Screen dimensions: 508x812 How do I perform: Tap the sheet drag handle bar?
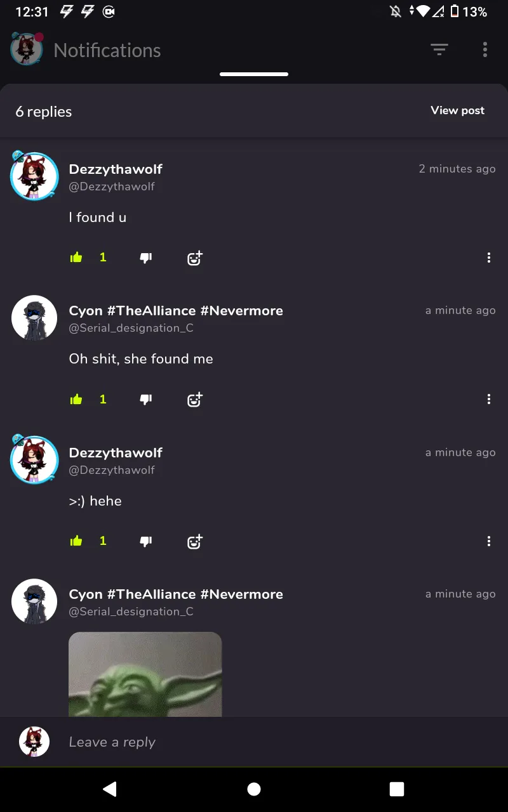pos(254,74)
